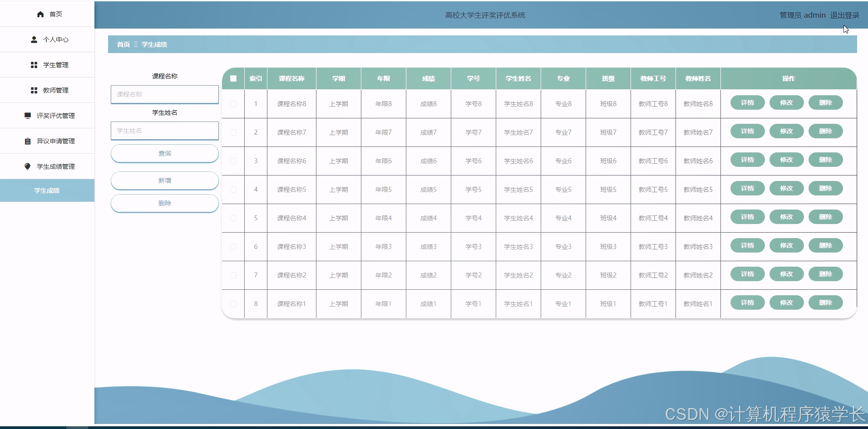Click 学生成绩 in the breadcrumb
The width and height of the screenshot is (868, 429).
point(154,44)
